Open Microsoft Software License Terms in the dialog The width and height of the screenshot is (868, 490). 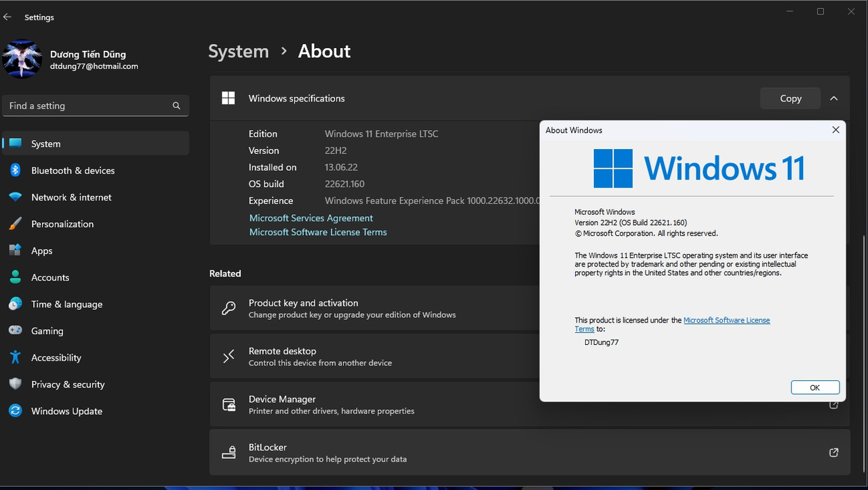(x=726, y=320)
